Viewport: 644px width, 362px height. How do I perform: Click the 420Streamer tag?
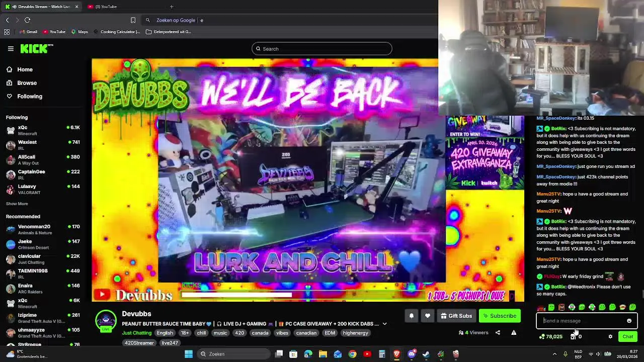click(139, 343)
